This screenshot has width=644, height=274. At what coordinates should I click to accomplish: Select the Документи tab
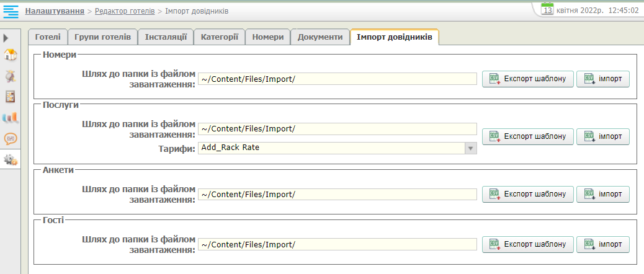[320, 37]
